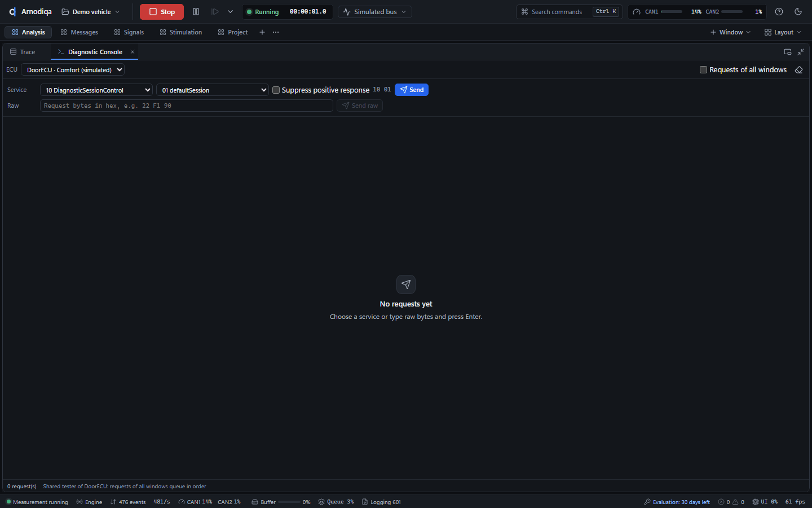
Task: Toggle Suppress positive response checkbox
Action: pos(276,90)
